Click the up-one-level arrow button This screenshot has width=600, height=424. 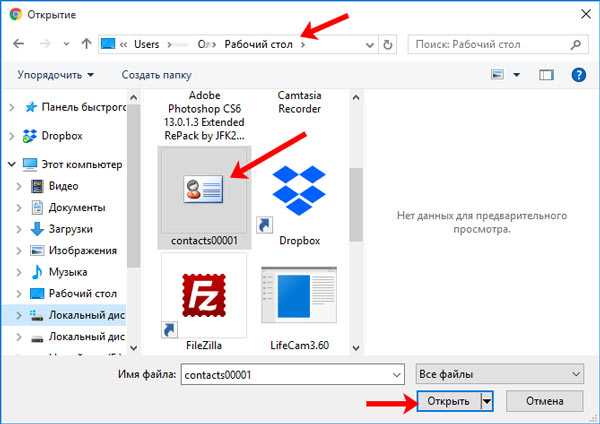point(86,44)
